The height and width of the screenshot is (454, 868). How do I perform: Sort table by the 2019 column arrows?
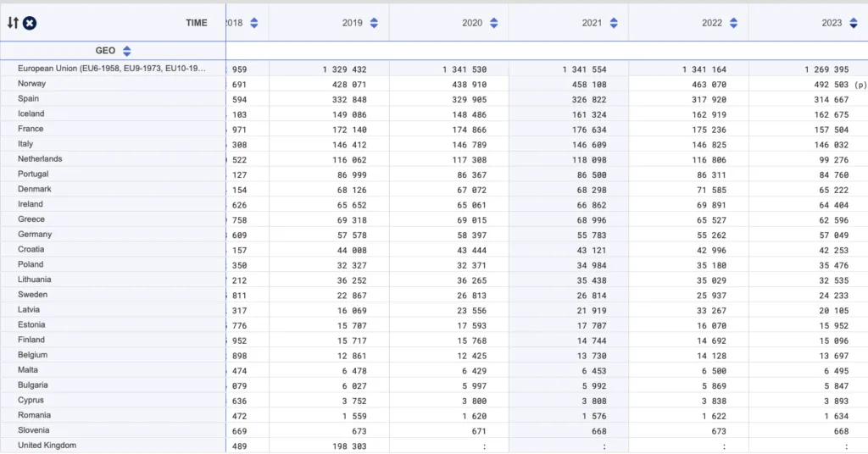pyautogui.click(x=375, y=23)
